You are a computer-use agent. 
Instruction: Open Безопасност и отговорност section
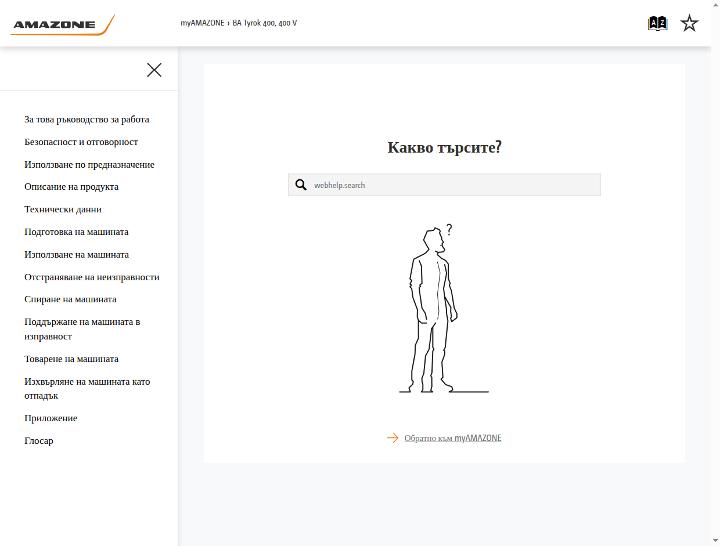pos(81,142)
